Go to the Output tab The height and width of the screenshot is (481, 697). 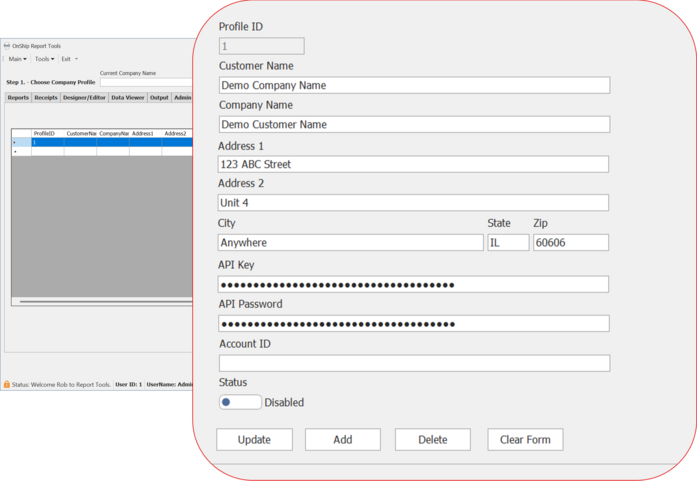[159, 98]
